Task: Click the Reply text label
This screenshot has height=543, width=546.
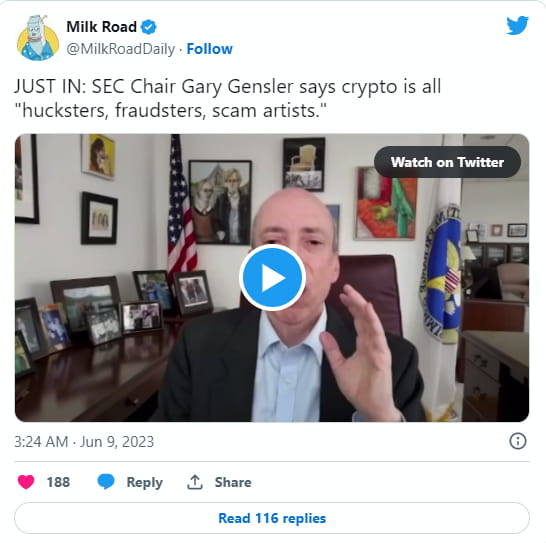Action: pos(145,482)
